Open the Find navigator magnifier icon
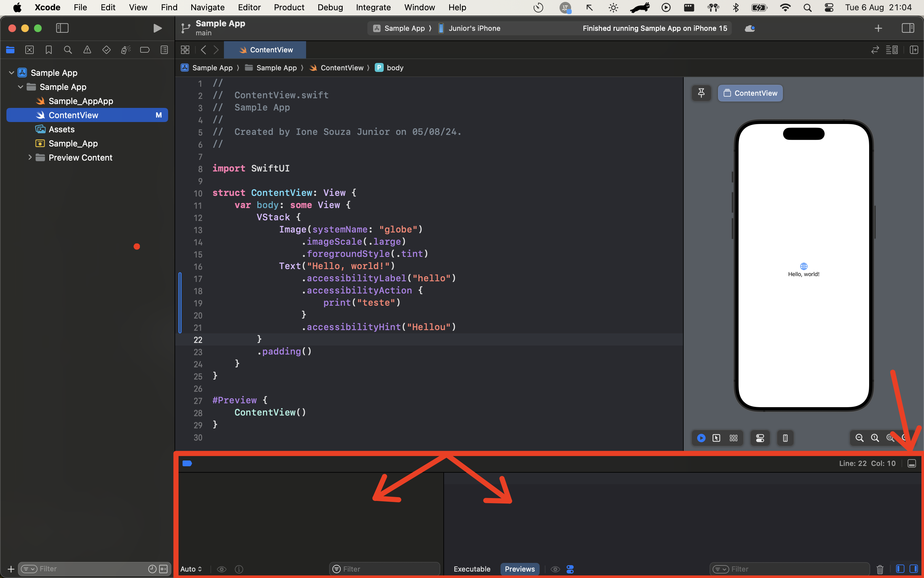 click(x=68, y=50)
